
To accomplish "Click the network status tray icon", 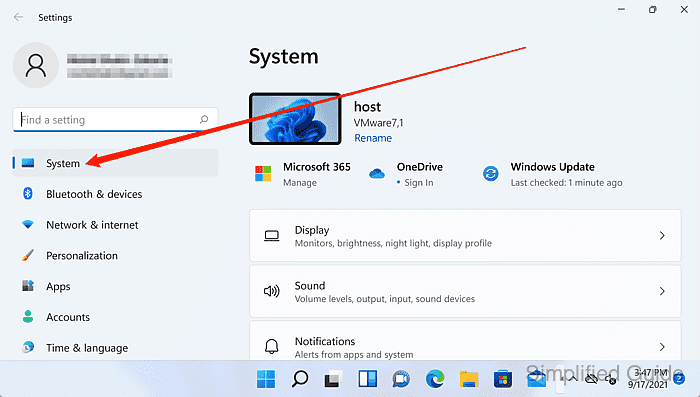I will pos(592,379).
